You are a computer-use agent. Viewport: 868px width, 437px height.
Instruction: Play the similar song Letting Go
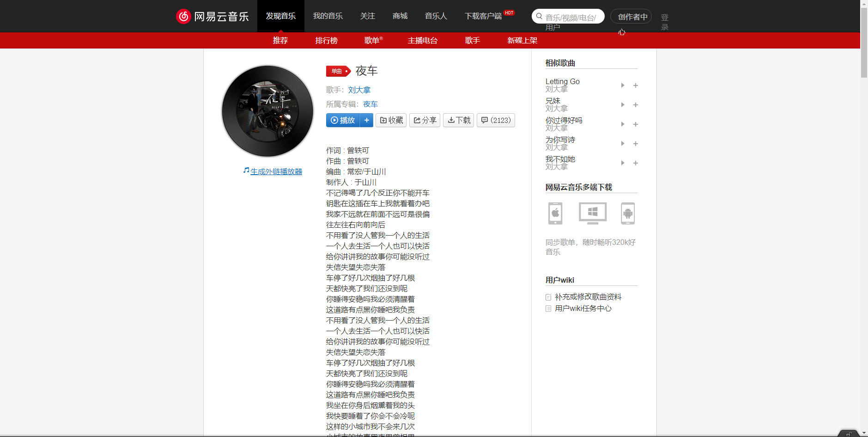tap(622, 85)
